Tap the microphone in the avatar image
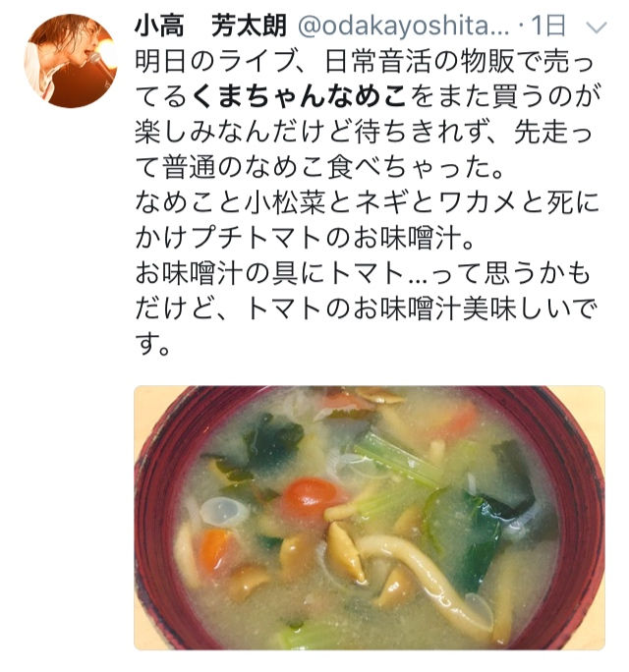The width and height of the screenshot is (629, 672). click(100, 64)
